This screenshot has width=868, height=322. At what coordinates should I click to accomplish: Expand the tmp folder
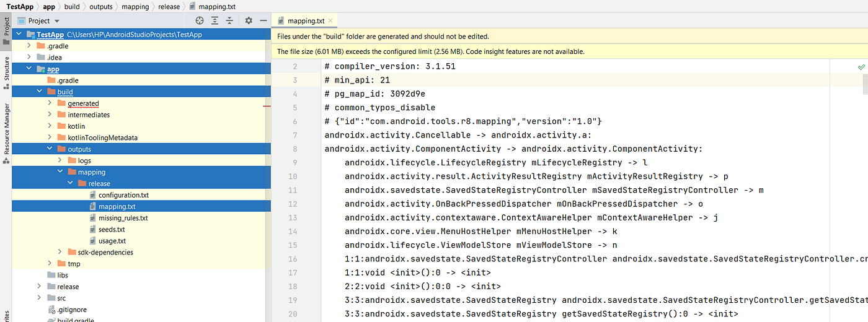[50, 264]
